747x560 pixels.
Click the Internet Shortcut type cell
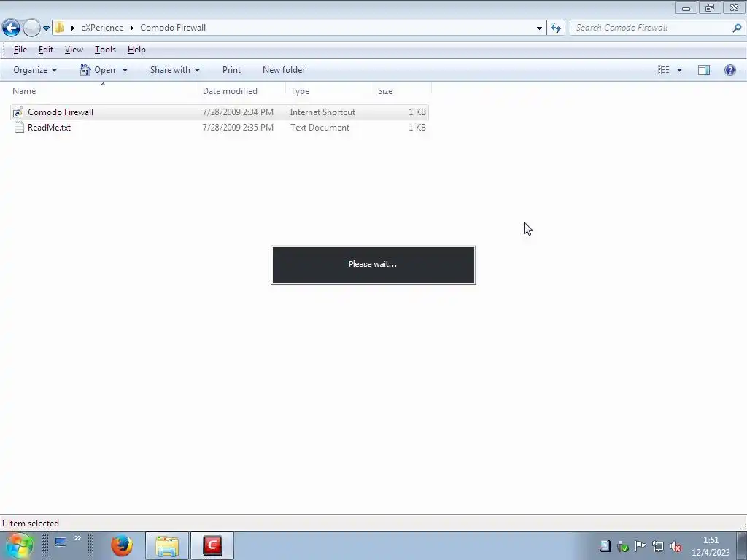322,112
